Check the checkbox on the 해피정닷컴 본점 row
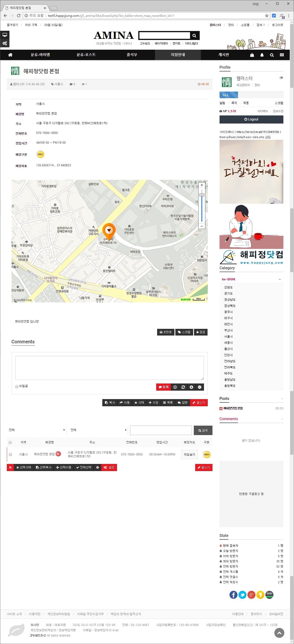The height and width of the screenshot is (644, 294). pyautogui.click(x=10, y=454)
